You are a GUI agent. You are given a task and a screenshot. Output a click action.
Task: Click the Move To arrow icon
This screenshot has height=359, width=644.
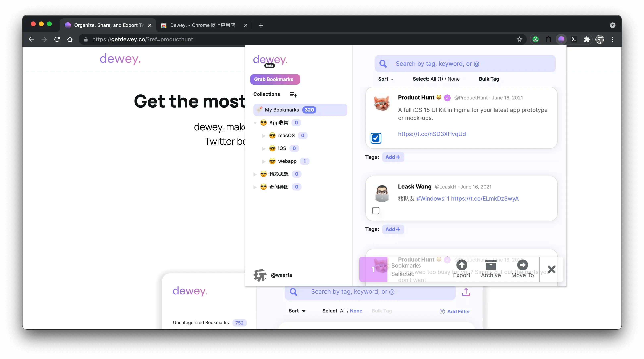pyautogui.click(x=522, y=265)
